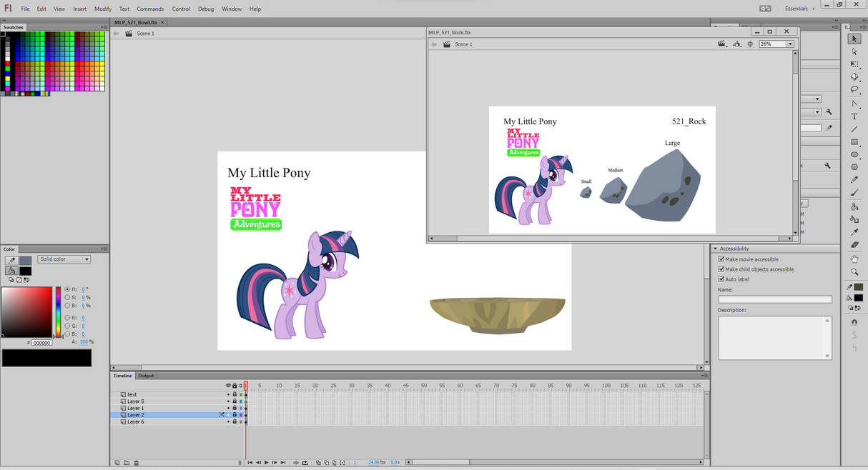Click the Delete layer trash icon

tap(136, 463)
